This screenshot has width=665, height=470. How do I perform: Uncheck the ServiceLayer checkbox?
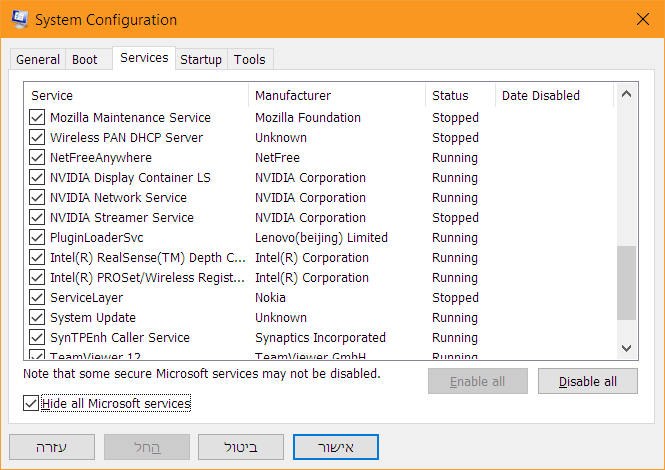37,297
